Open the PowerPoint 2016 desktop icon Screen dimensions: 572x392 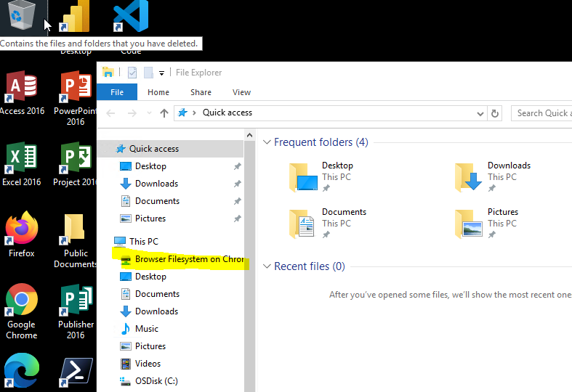(x=76, y=99)
